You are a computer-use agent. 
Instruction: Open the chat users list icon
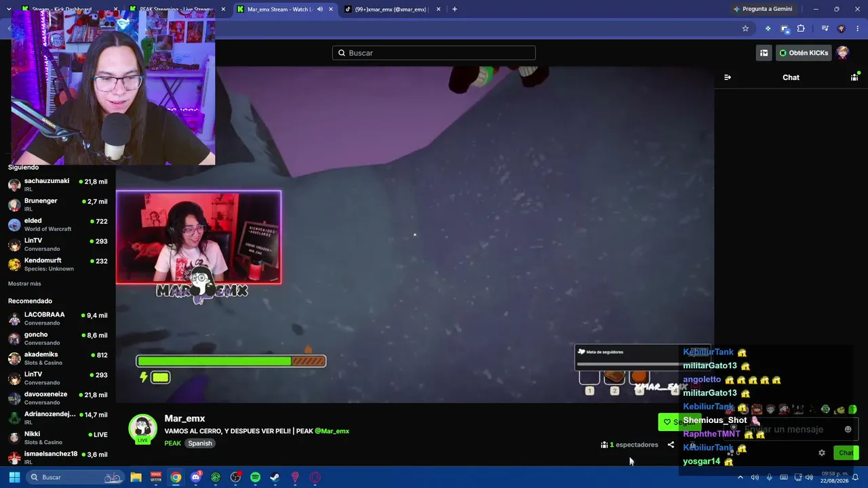click(854, 77)
